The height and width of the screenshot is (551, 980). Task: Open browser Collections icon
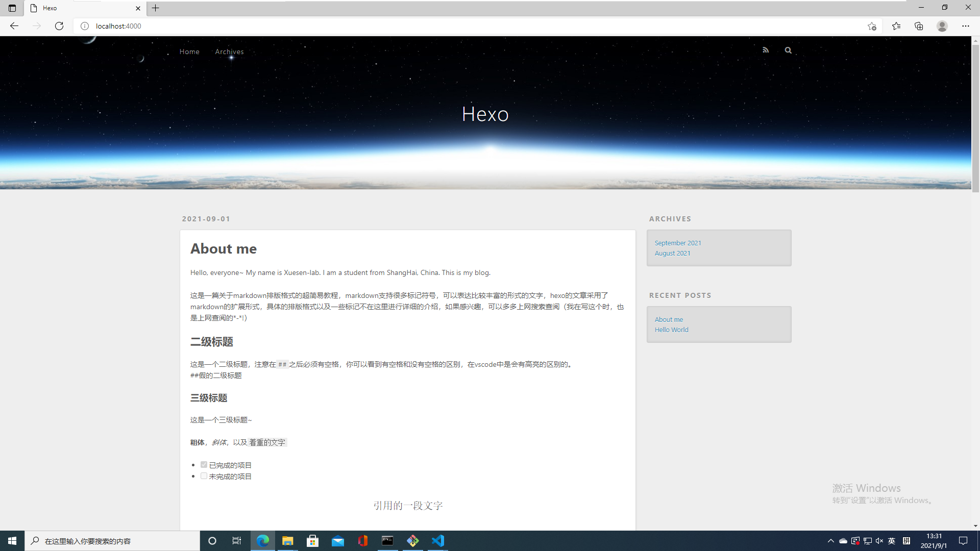click(x=919, y=26)
